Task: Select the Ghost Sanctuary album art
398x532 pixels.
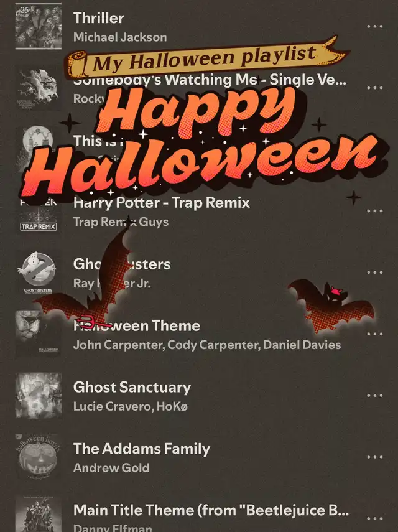Action: [x=39, y=395]
